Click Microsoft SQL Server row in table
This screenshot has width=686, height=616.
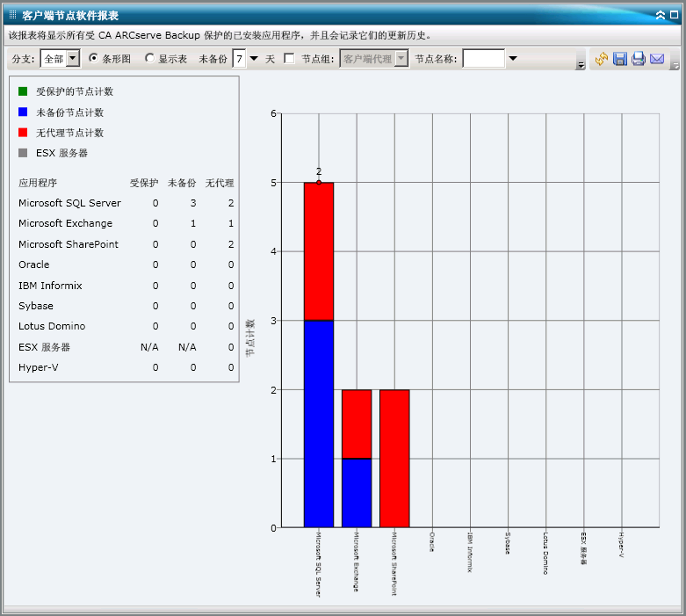(x=69, y=203)
